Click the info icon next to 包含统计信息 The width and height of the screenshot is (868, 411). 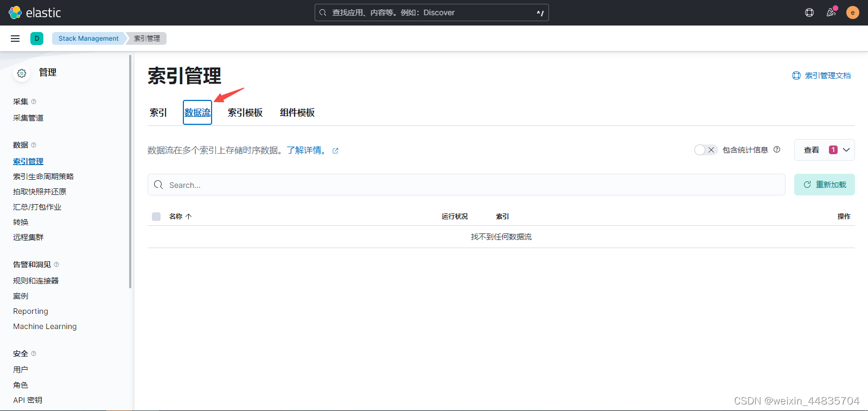[777, 149]
